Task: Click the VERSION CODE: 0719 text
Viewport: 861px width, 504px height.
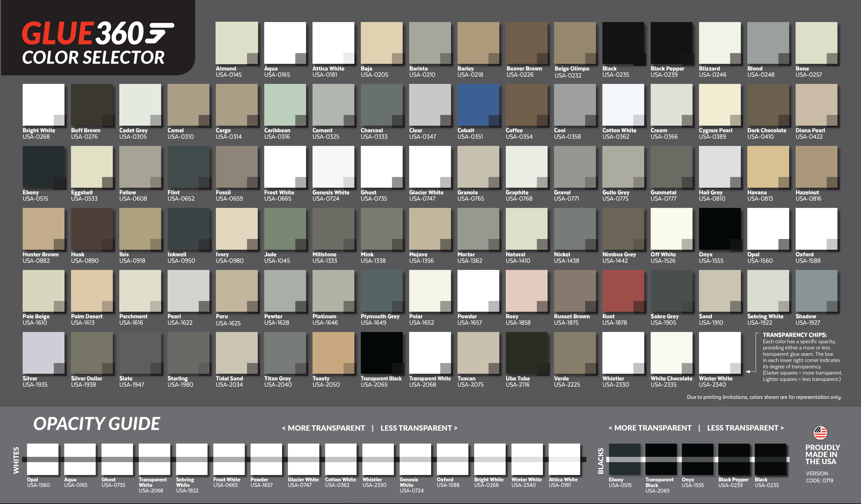Action: click(x=819, y=477)
